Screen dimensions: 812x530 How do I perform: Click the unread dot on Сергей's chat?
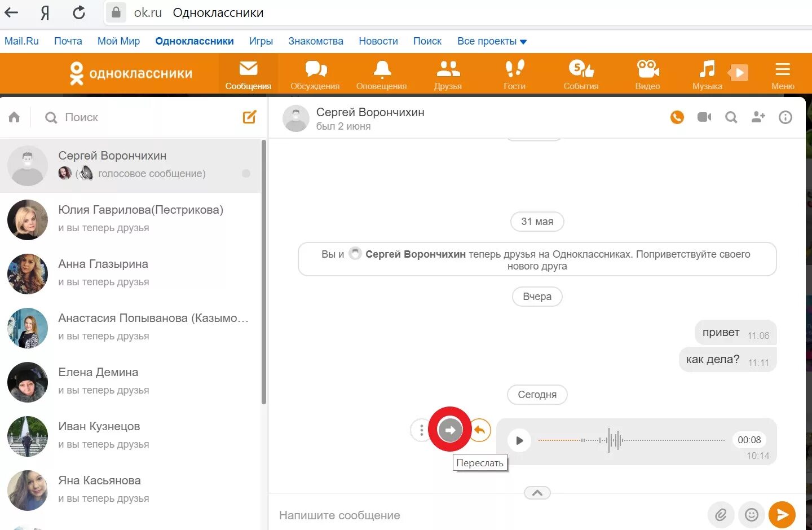(x=246, y=174)
